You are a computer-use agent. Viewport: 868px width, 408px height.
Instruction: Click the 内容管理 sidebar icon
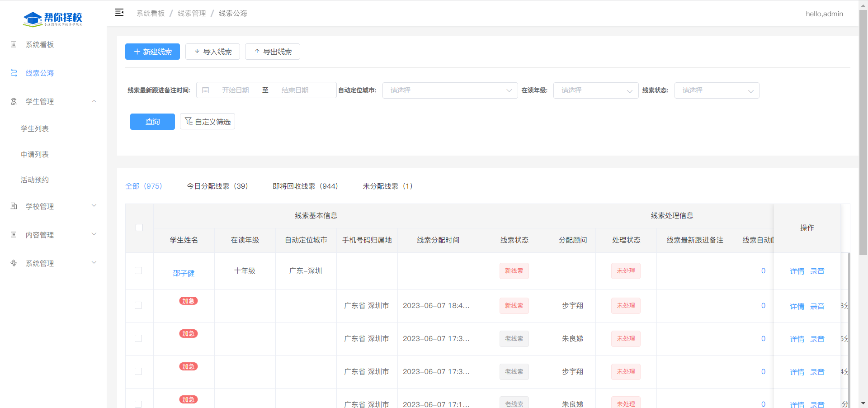[14, 235]
